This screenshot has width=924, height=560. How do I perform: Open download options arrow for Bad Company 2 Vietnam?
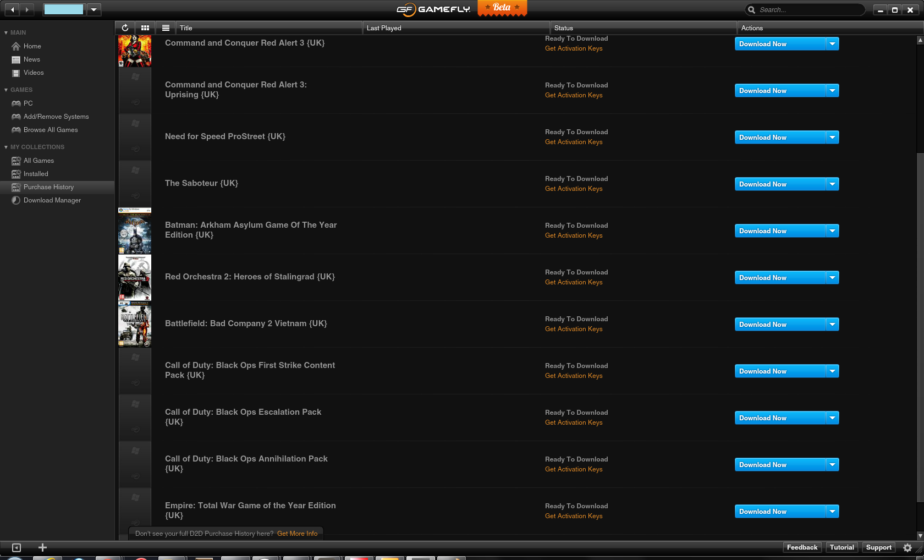832,325
